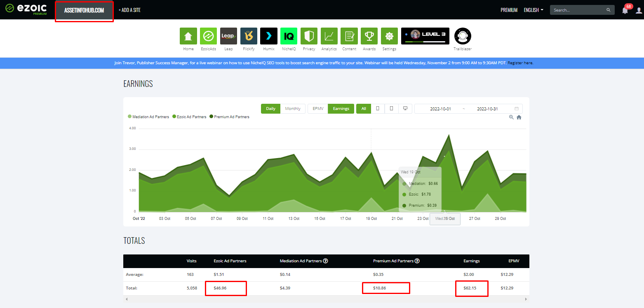The image size is (644, 308).
Task: Toggle Mediation Ad Partners legend series
Action: (x=148, y=117)
